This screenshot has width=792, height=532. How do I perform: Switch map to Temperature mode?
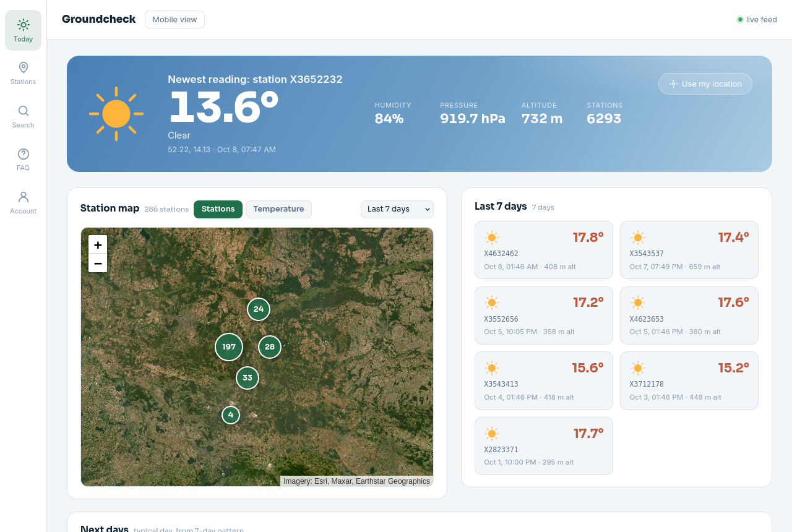click(x=278, y=209)
